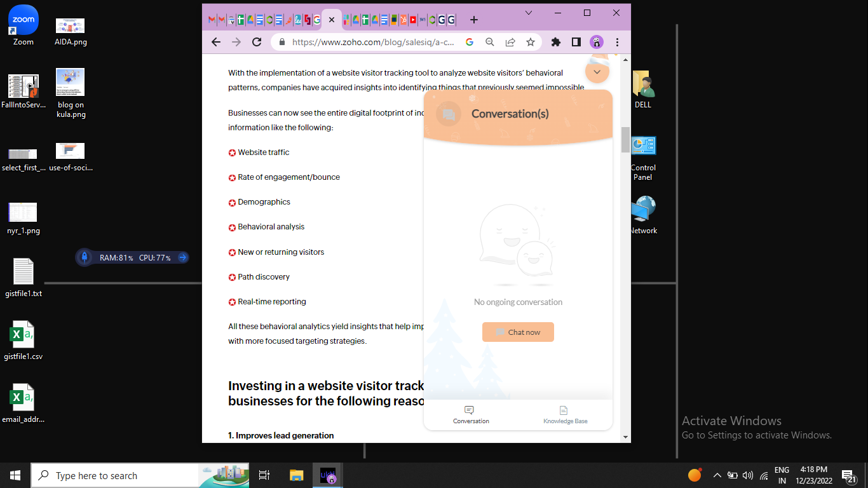868x488 pixels.
Task: Click the 'Rate of engagement/bounce' text
Action: 289,177
